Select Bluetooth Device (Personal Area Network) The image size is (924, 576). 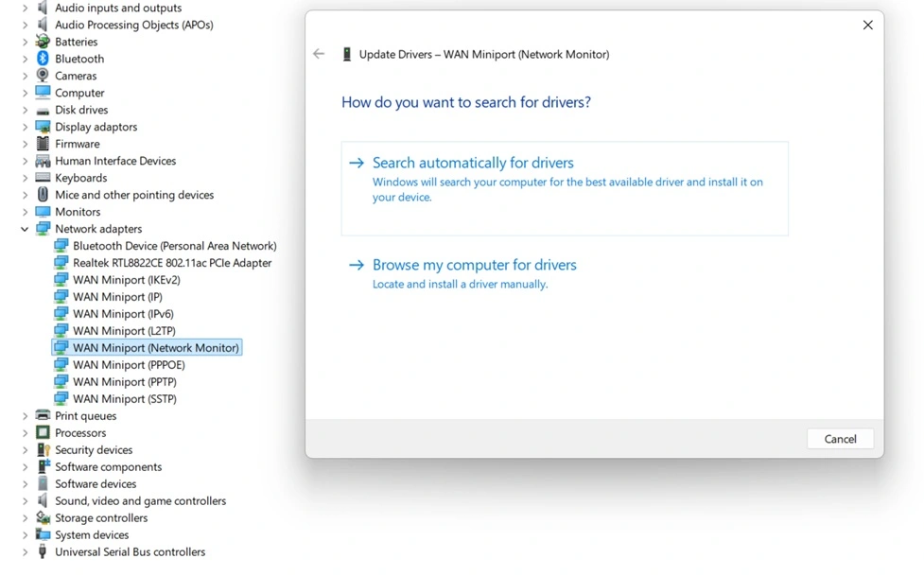click(x=174, y=246)
